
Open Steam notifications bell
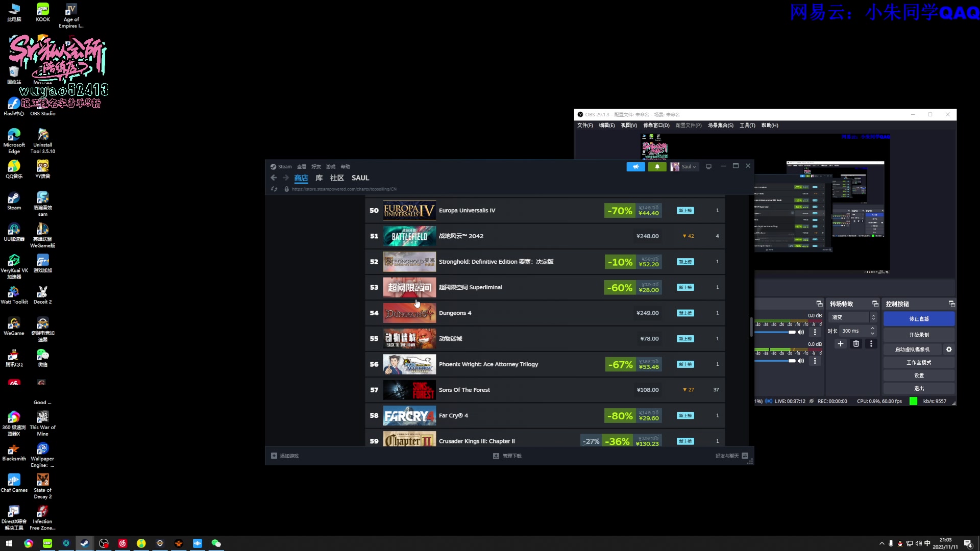point(657,167)
